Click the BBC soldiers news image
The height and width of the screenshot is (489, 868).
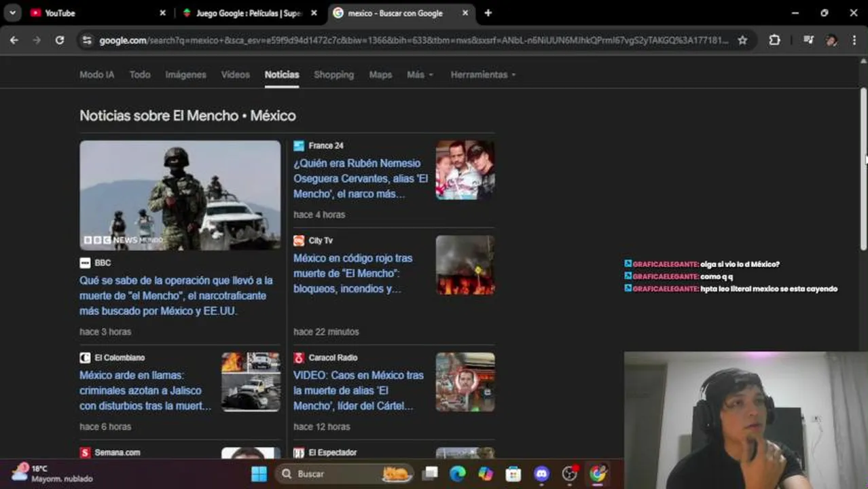tap(180, 195)
